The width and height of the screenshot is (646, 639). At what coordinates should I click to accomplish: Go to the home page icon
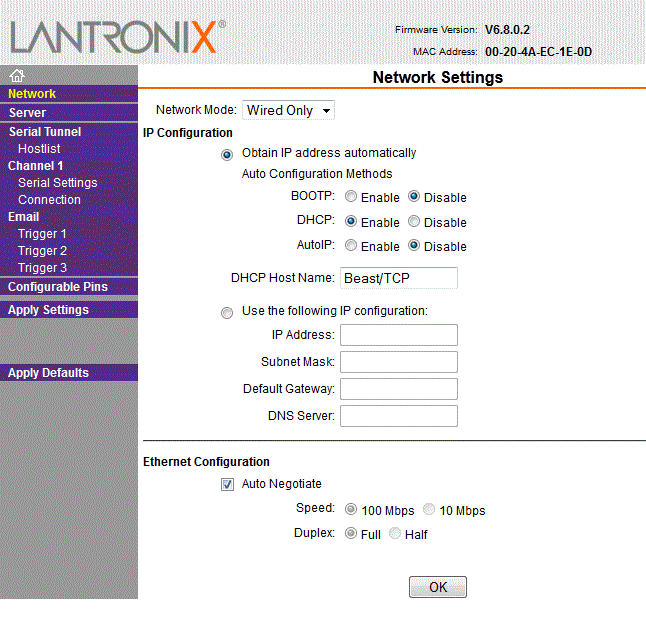coord(17,76)
